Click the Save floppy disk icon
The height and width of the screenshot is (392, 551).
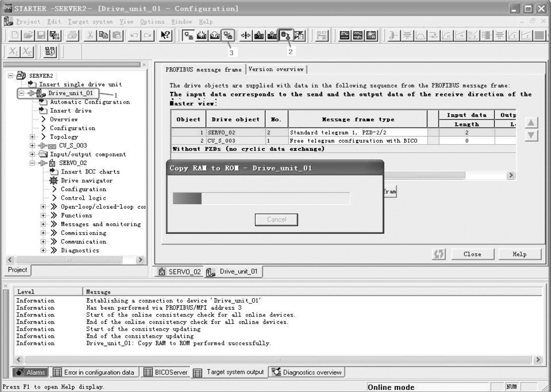tap(41, 35)
